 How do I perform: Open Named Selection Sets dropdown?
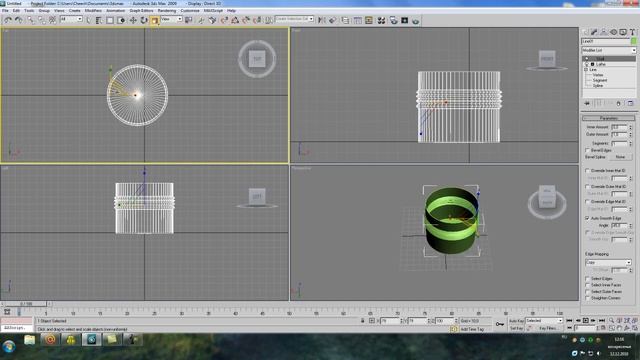(294, 19)
